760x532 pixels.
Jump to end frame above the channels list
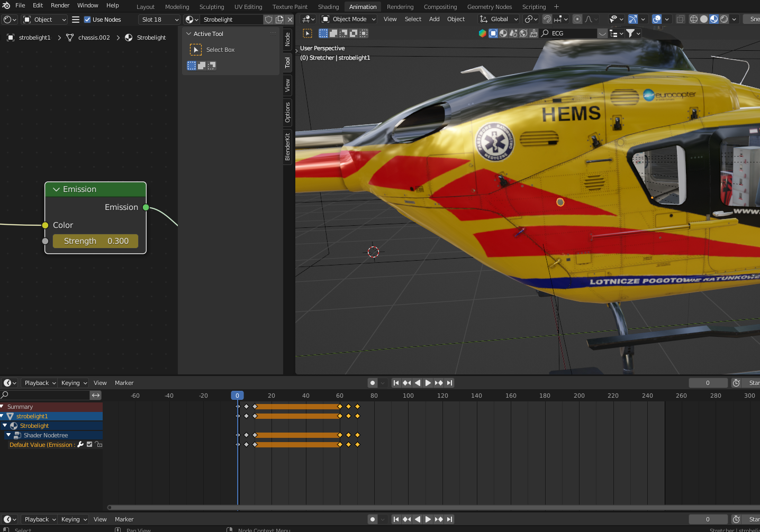coord(449,383)
